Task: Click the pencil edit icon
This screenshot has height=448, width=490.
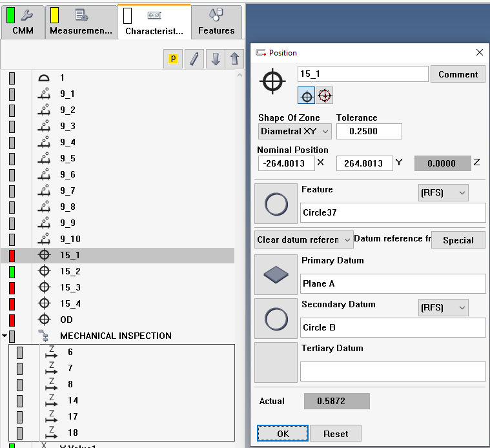Action: point(194,59)
